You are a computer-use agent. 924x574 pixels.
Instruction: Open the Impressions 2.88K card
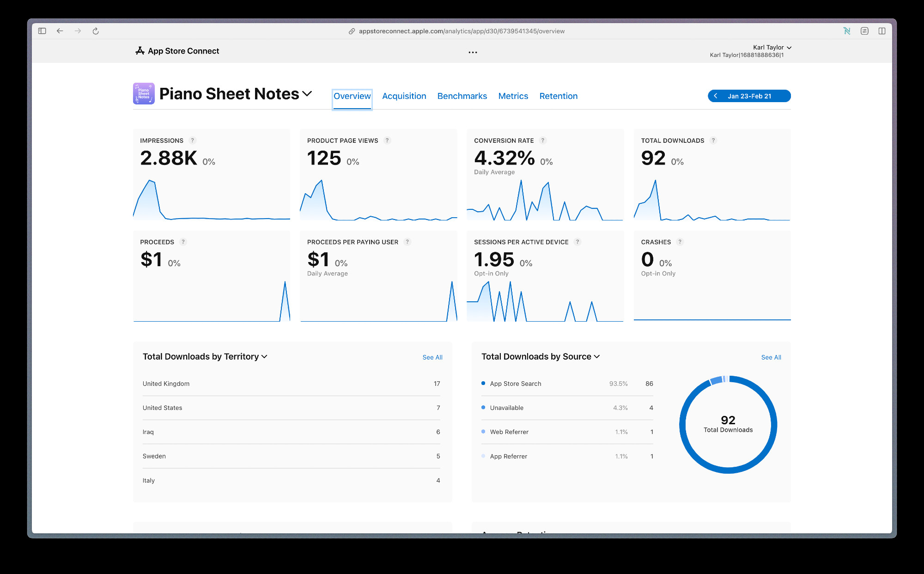point(212,175)
